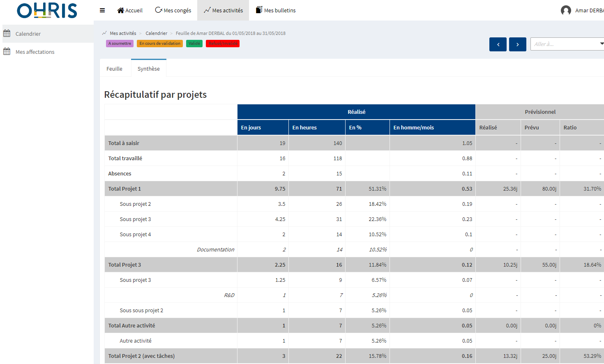Viewport: 604px width, 364px height.
Task: Click the Calendrier sidebar calendar icon
Action: click(7, 33)
